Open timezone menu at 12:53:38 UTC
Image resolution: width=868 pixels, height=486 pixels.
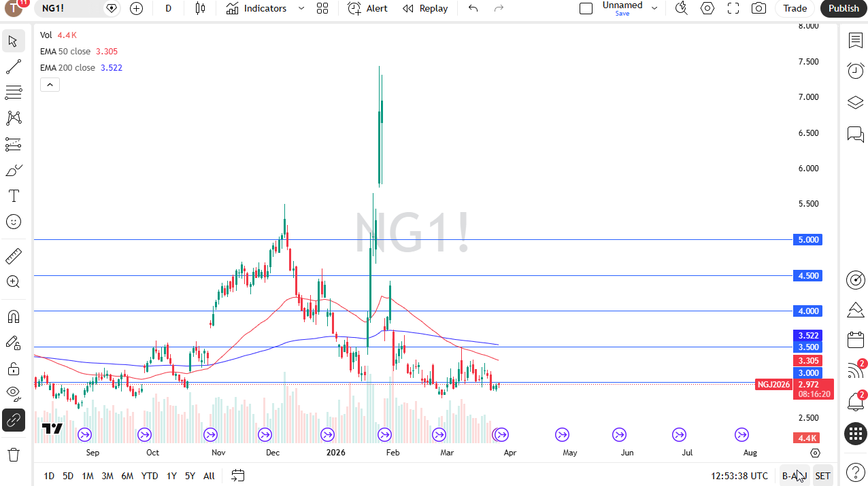click(x=739, y=476)
